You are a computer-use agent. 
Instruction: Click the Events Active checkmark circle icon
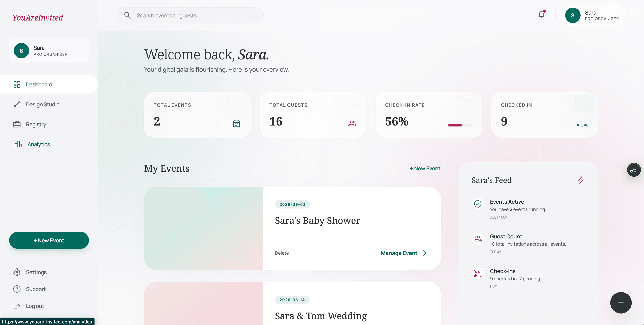[478, 204]
